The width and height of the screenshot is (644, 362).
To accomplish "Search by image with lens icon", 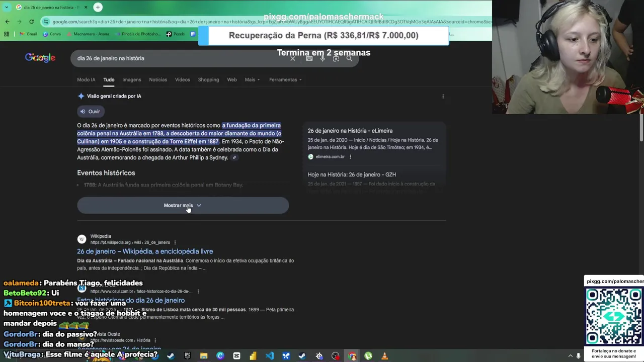I will click(336, 58).
